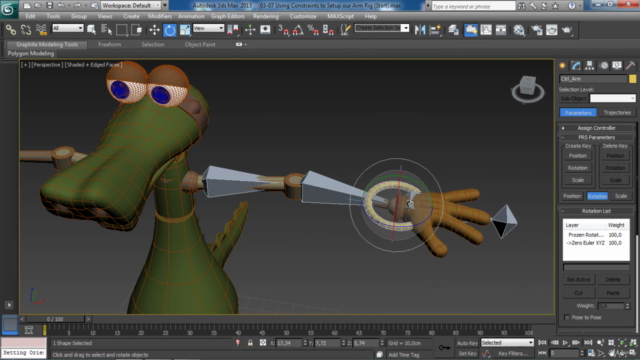Open Curve Editor from toolbar
Screen dimensions: 640x360
click(x=486, y=30)
